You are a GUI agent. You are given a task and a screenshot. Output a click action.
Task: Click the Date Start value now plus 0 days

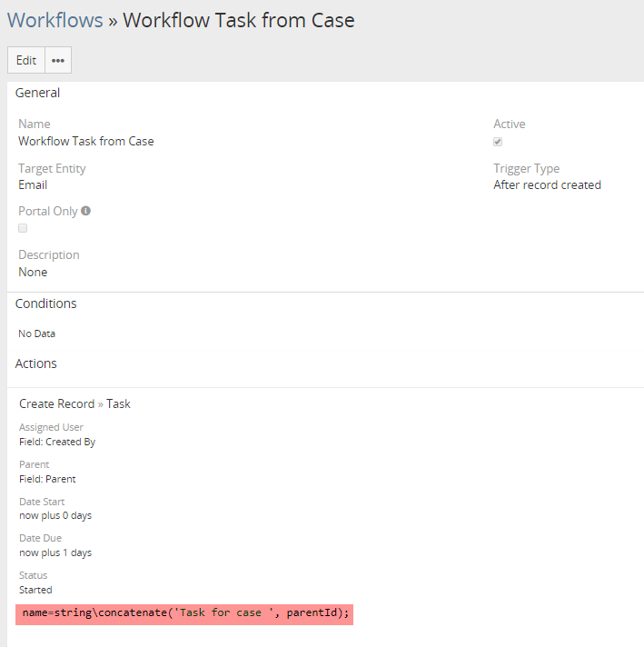55,515
